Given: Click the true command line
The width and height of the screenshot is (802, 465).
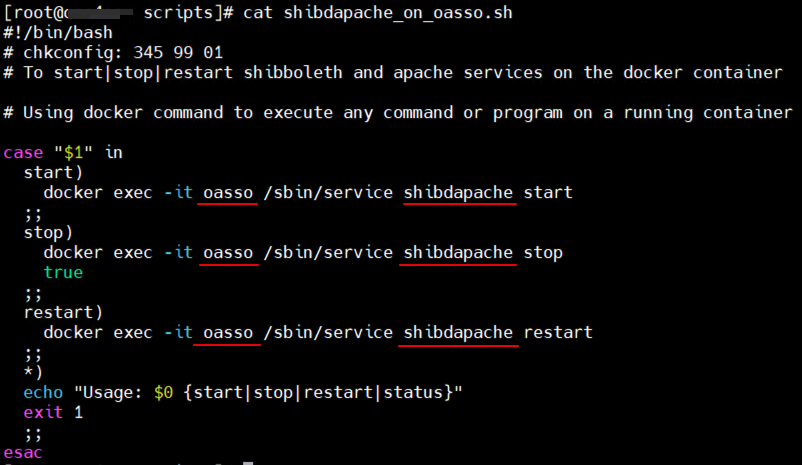Looking at the screenshot, I should (x=63, y=272).
